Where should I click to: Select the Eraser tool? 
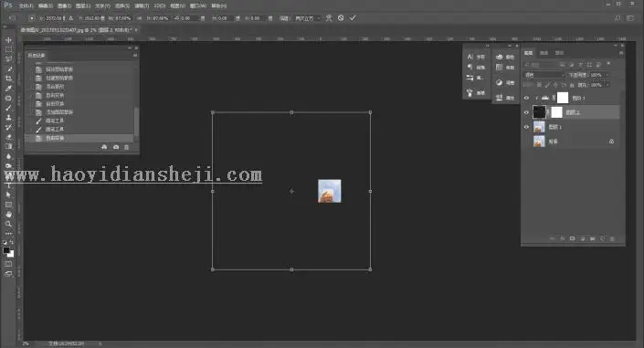8,137
